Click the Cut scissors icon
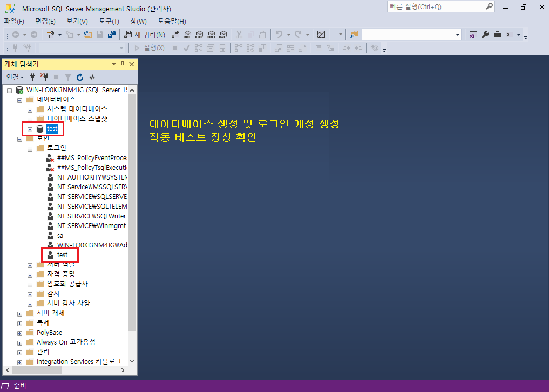Viewport: 549px width, 392px height. (x=239, y=35)
